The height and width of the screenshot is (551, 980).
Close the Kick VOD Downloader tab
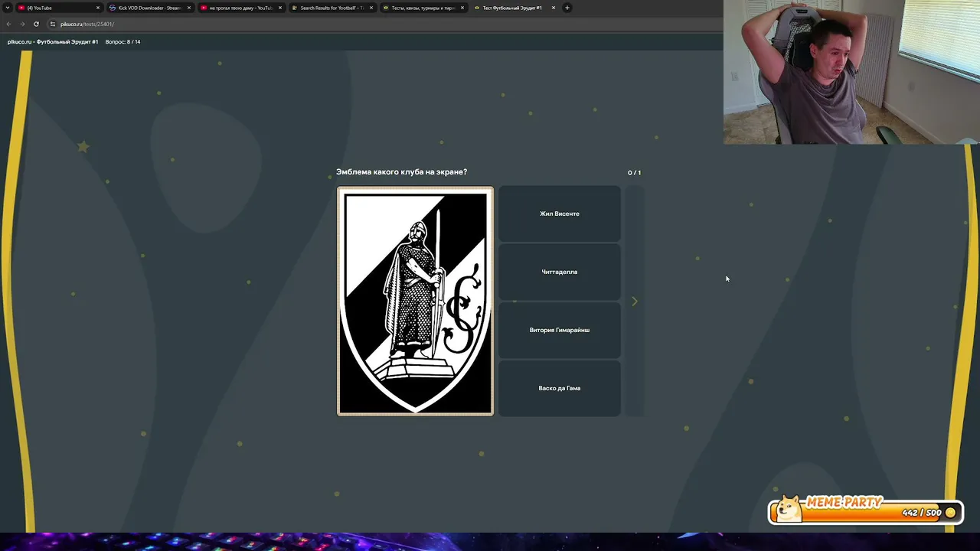click(x=189, y=8)
